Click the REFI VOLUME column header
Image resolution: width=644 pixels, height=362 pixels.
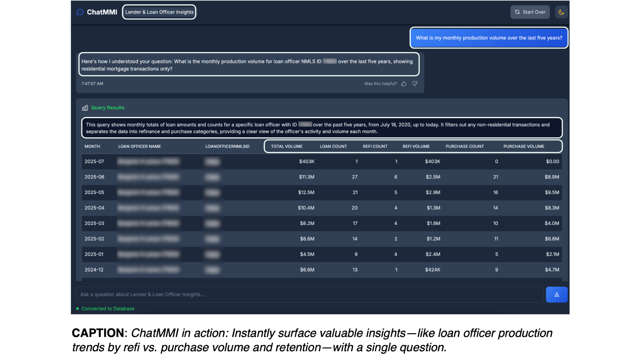click(x=416, y=146)
